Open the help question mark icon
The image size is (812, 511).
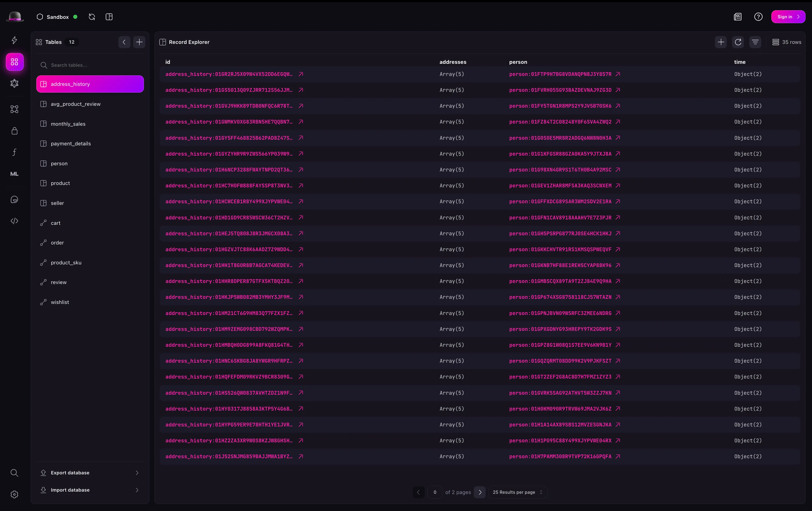[758, 17]
